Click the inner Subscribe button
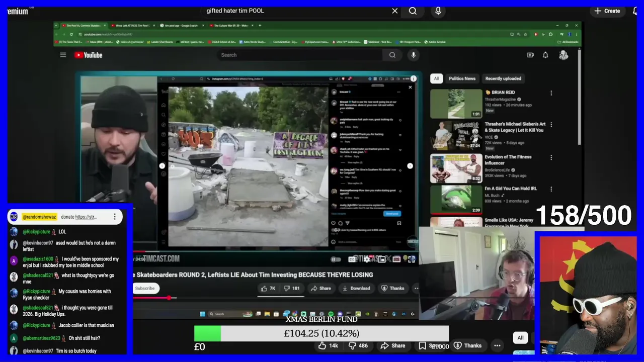The image size is (644, 362). (x=145, y=288)
